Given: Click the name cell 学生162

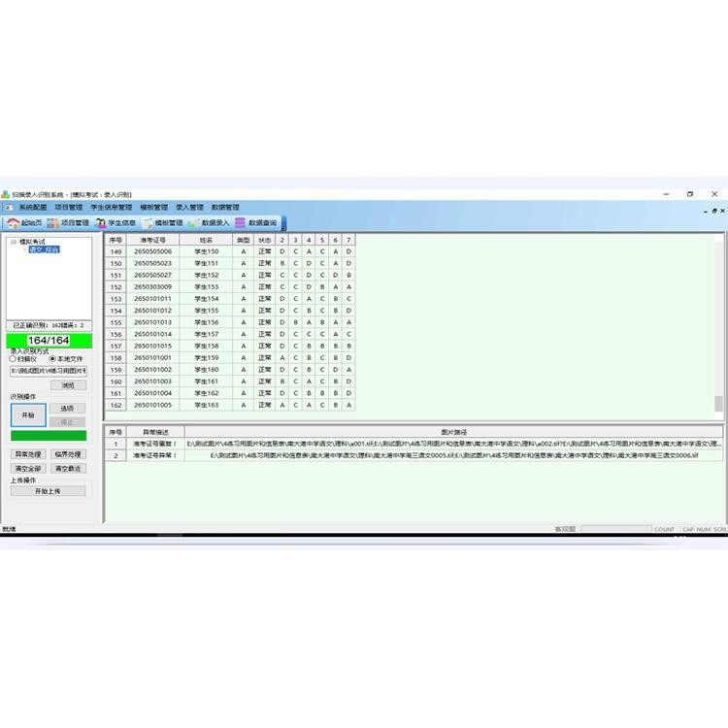Looking at the screenshot, I should [206, 394].
